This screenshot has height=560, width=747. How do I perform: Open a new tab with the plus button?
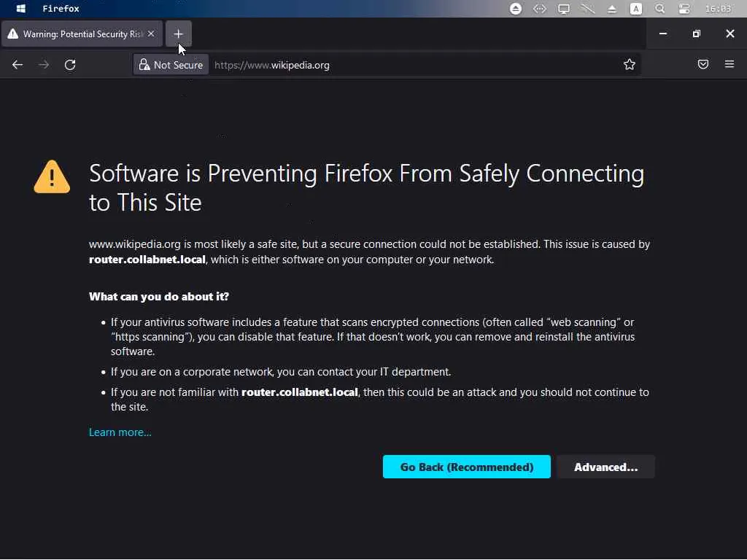point(179,34)
